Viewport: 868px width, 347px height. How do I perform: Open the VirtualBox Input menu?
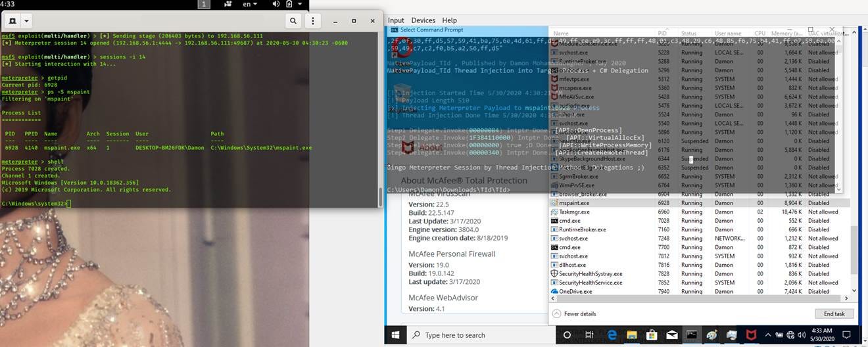(x=397, y=20)
